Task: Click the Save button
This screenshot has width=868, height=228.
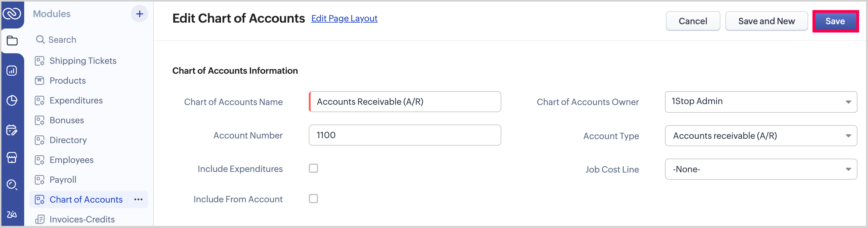Action: [x=835, y=21]
